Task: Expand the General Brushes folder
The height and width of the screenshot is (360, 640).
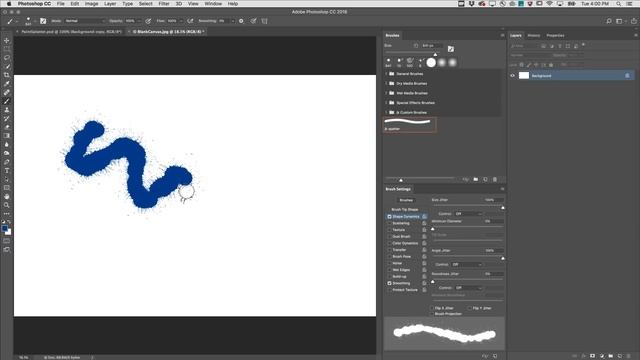Action: pyautogui.click(x=386, y=74)
